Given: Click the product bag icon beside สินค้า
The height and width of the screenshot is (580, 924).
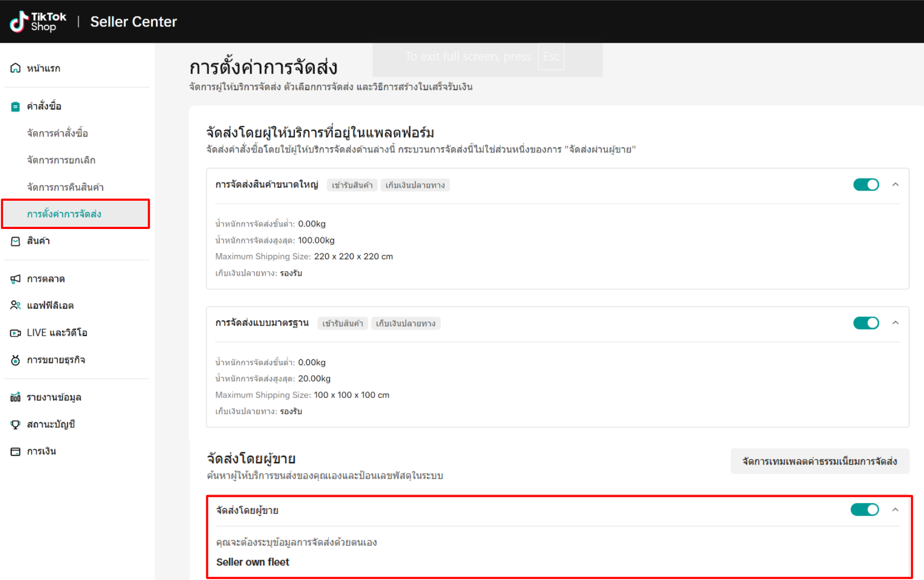Looking at the screenshot, I should tap(16, 241).
